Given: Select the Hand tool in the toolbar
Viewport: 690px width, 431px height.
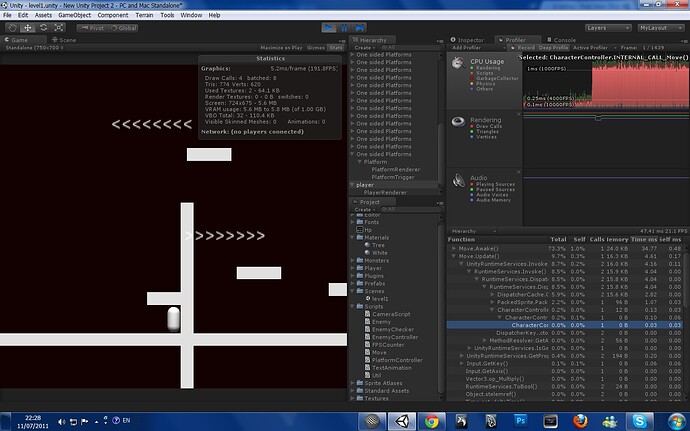Looking at the screenshot, I should click(x=13, y=28).
